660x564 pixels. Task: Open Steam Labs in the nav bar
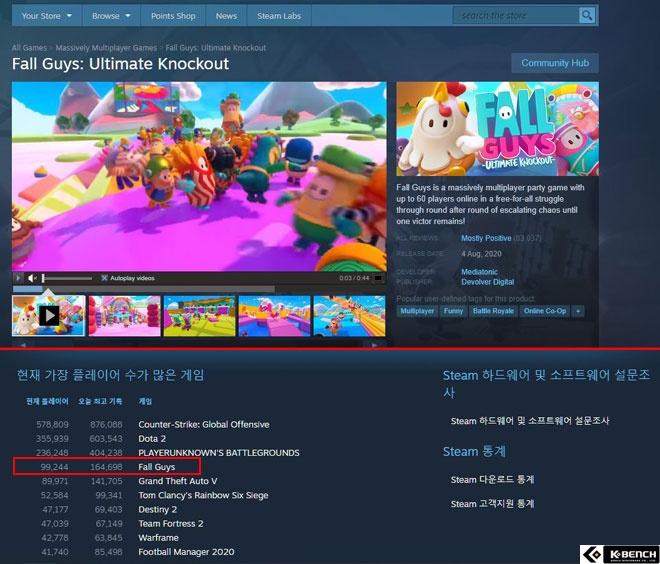pos(279,16)
